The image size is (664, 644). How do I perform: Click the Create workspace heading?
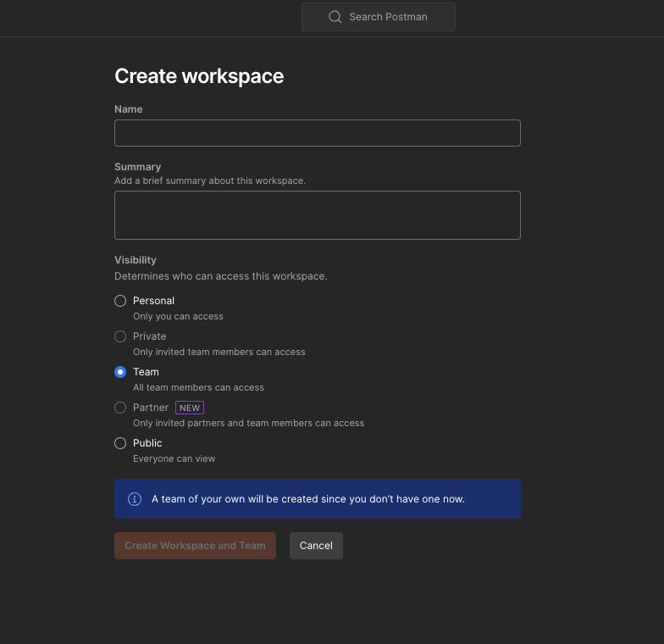(199, 76)
